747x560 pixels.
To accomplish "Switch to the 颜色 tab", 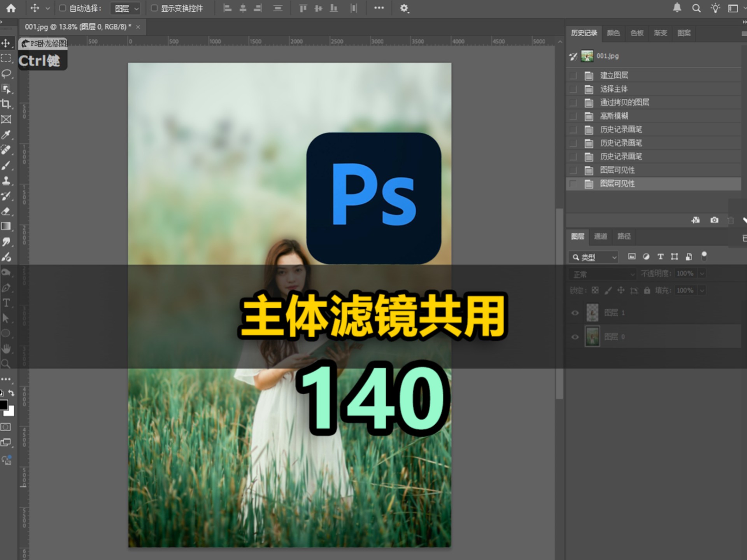I will (x=614, y=33).
